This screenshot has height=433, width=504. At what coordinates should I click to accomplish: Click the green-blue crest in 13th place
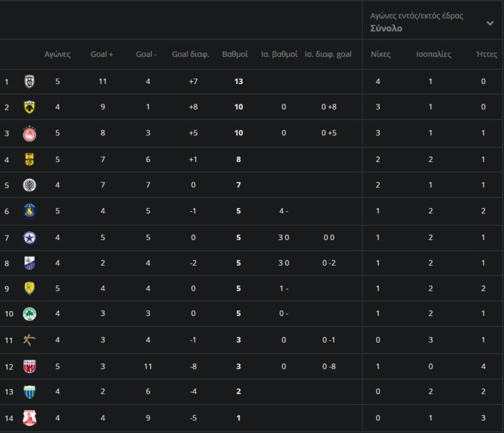click(30, 392)
